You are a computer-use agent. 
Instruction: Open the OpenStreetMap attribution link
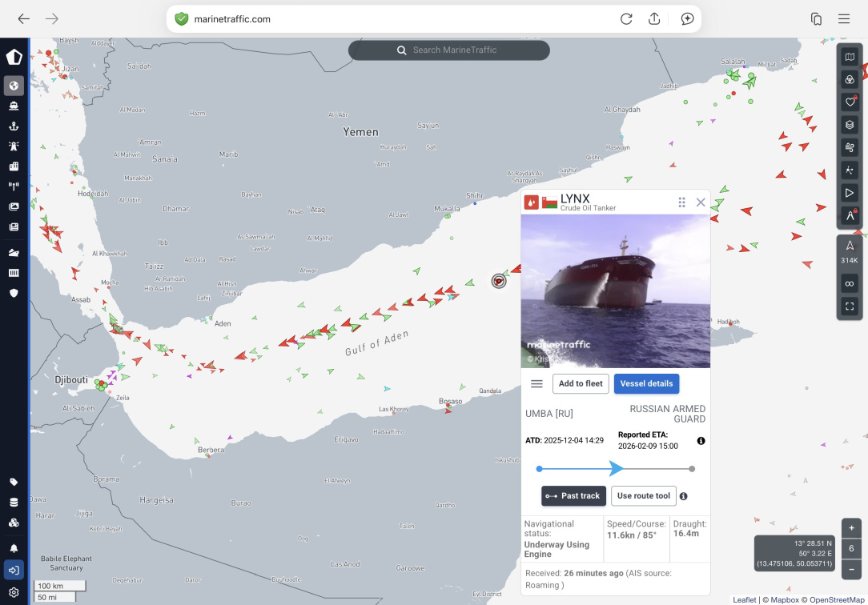click(x=837, y=600)
